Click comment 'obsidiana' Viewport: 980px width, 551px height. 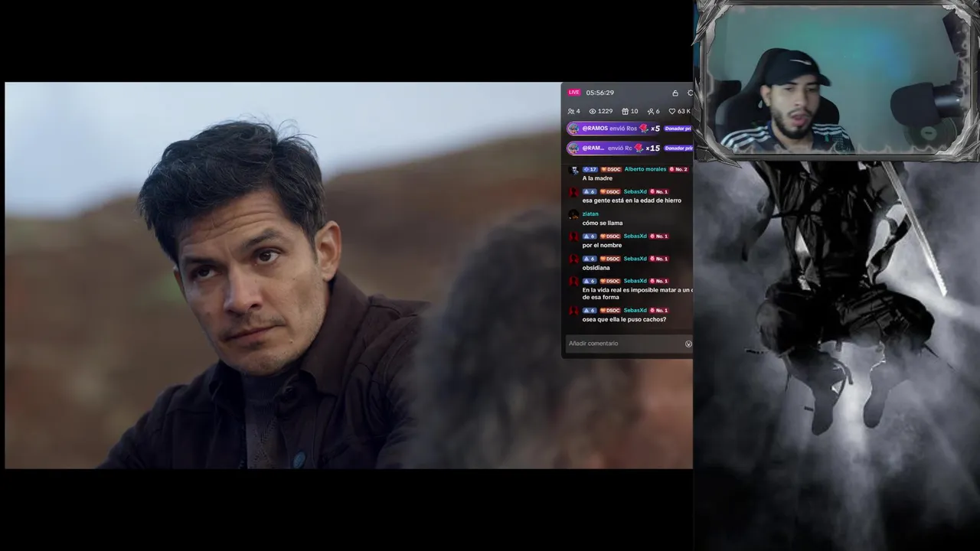tap(596, 268)
